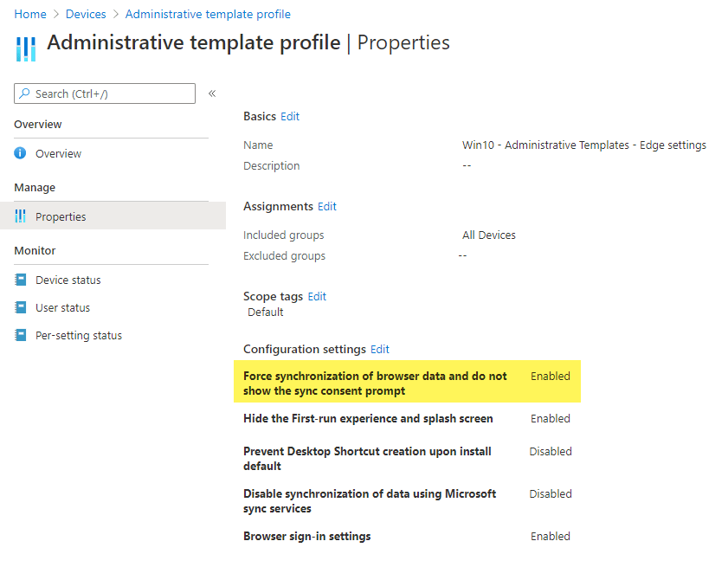Click Enabled on the highlighted sync setting

coord(550,376)
